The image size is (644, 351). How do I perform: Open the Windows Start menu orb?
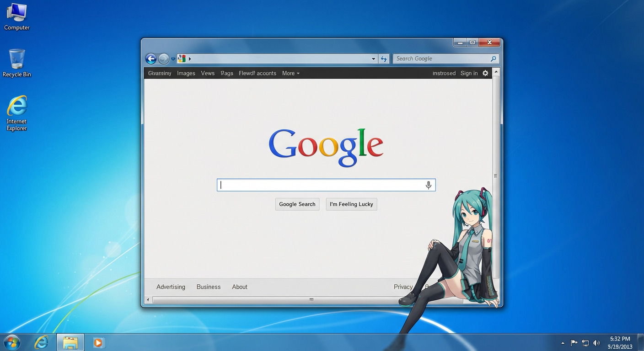(x=12, y=342)
